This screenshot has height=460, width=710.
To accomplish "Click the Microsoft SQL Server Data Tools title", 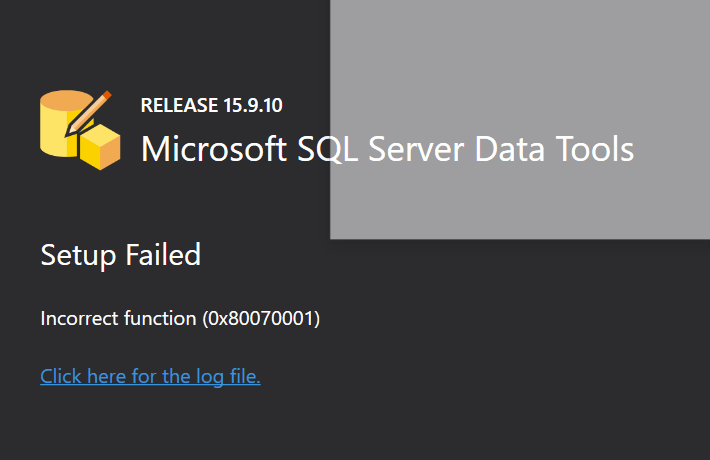I will pos(387,149).
